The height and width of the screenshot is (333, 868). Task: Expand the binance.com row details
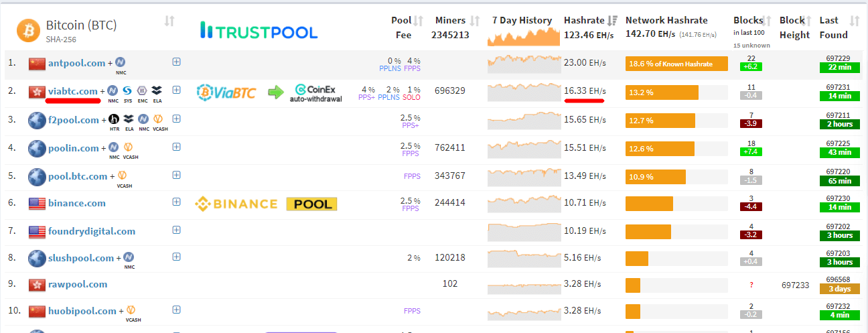(177, 202)
